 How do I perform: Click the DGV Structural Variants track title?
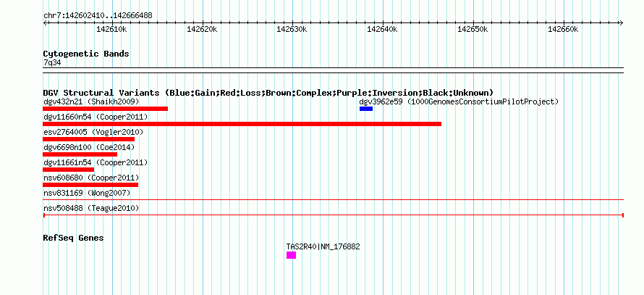click(268, 93)
